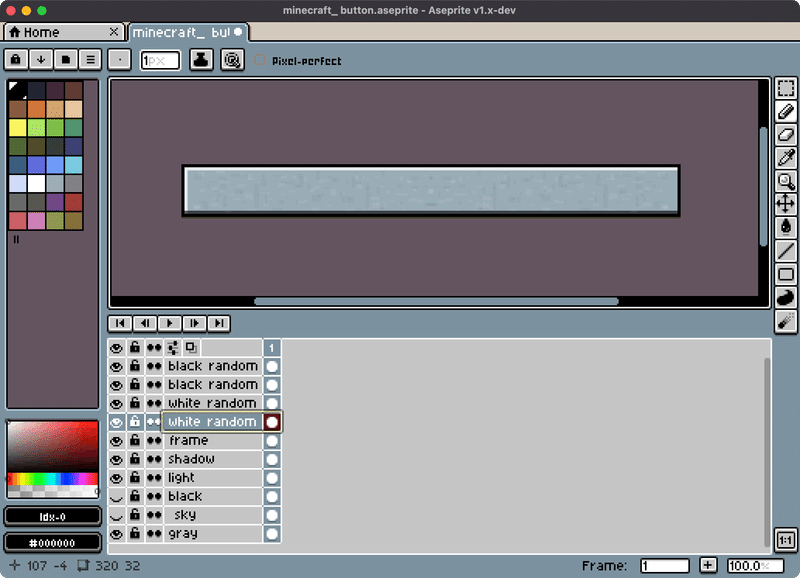This screenshot has height=578, width=800.
Task: Toggle onion skin icon in timeline header
Action: pos(191,348)
